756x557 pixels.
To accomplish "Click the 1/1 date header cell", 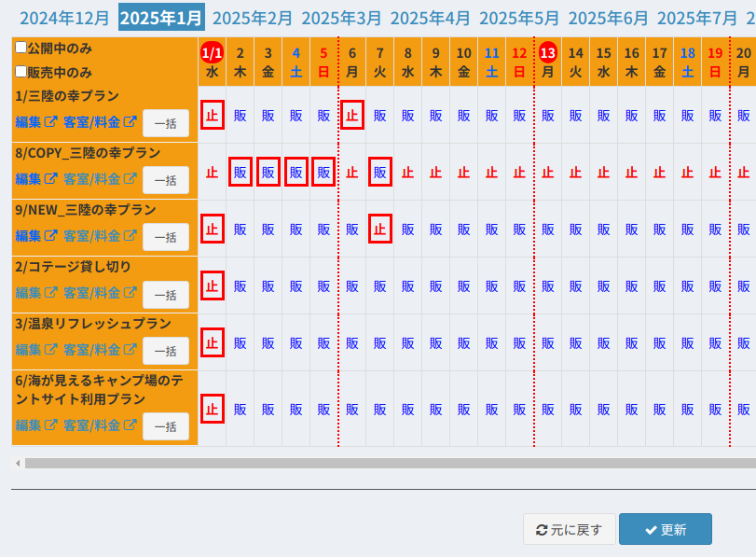I will (x=213, y=62).
